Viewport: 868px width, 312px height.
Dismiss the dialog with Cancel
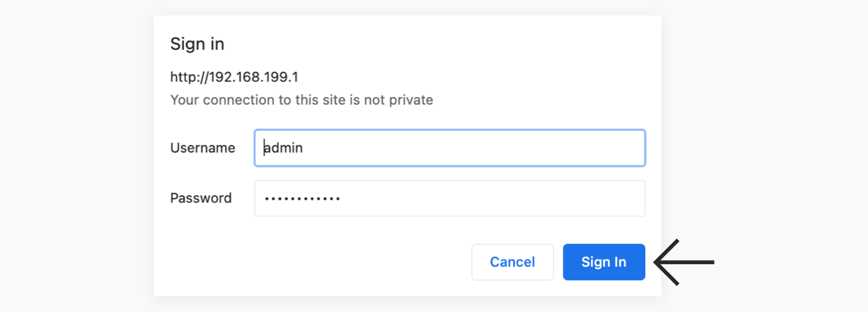512,262
